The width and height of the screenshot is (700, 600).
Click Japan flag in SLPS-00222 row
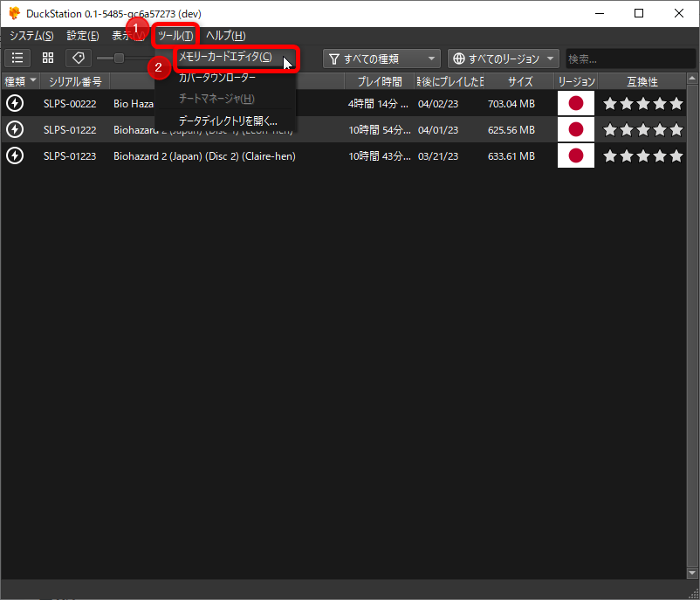click(576, 104)
